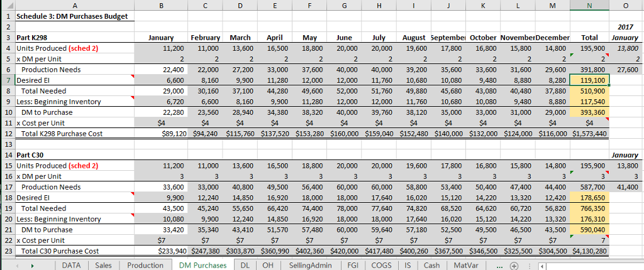This screenshot has width=644, height=270.
Task: Select the active cell showing 119,100
Action: 589,80
